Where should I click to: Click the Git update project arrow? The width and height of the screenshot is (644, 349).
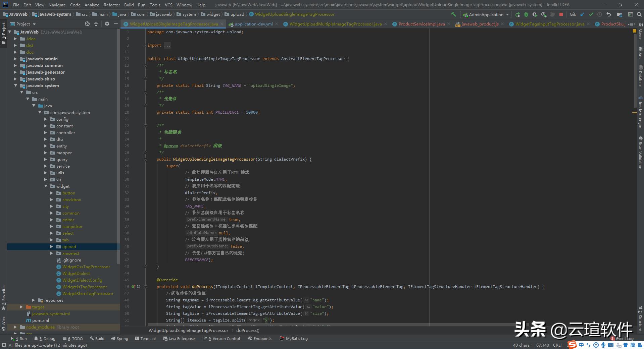point(582,14)
